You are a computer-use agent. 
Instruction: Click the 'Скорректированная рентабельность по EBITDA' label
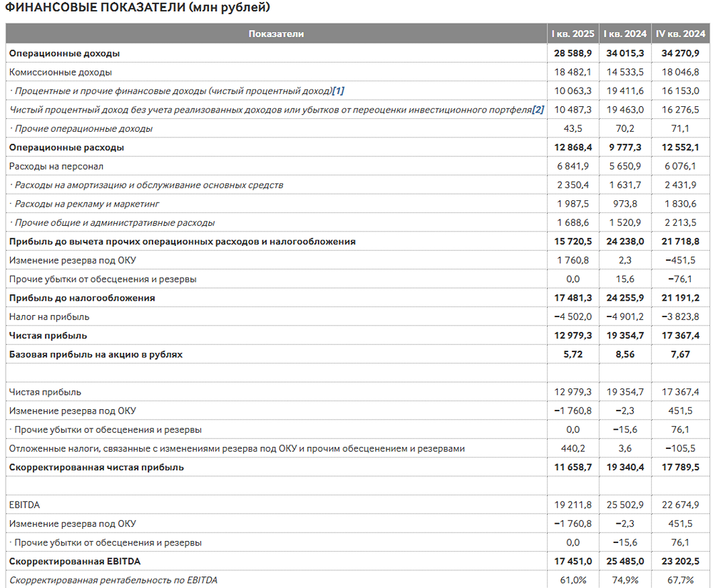[x=113, y=580]
